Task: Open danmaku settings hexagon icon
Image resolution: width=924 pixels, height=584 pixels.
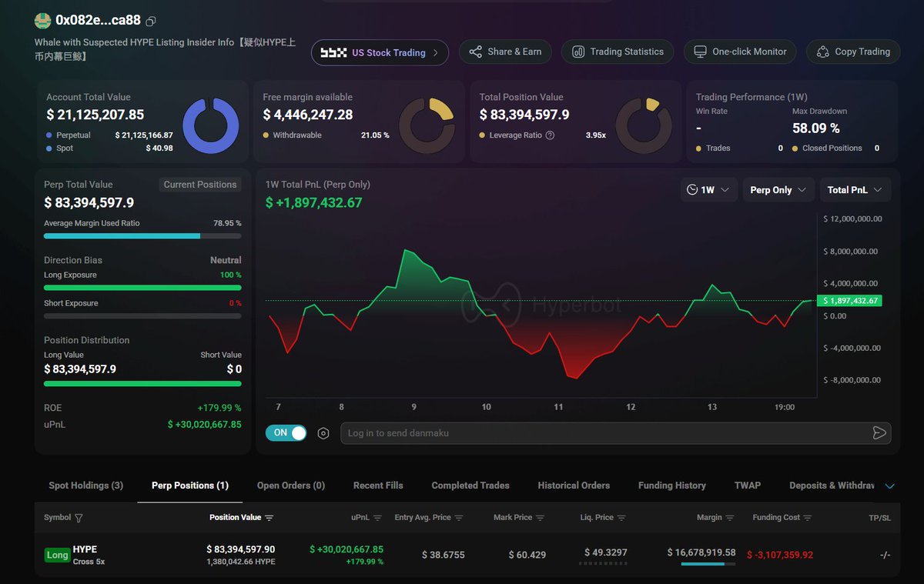Action: [x=323, y=433]
